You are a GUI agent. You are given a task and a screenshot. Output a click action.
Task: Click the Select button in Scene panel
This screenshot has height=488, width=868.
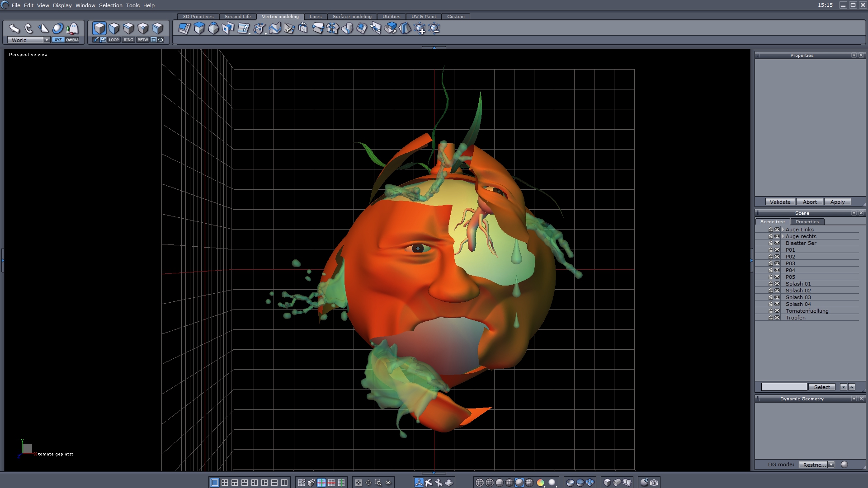click(821, 387)
